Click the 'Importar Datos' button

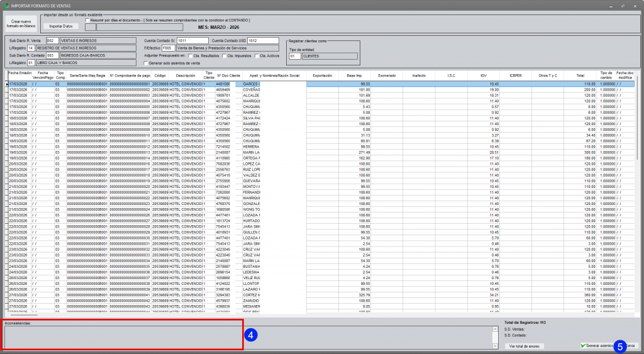(61, 26)
